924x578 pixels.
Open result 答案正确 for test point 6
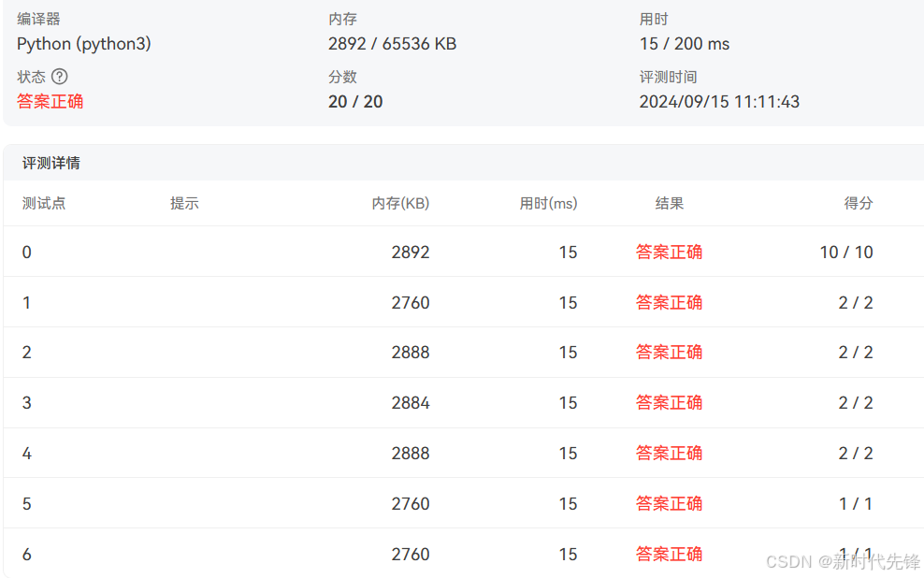coord(669,554)
